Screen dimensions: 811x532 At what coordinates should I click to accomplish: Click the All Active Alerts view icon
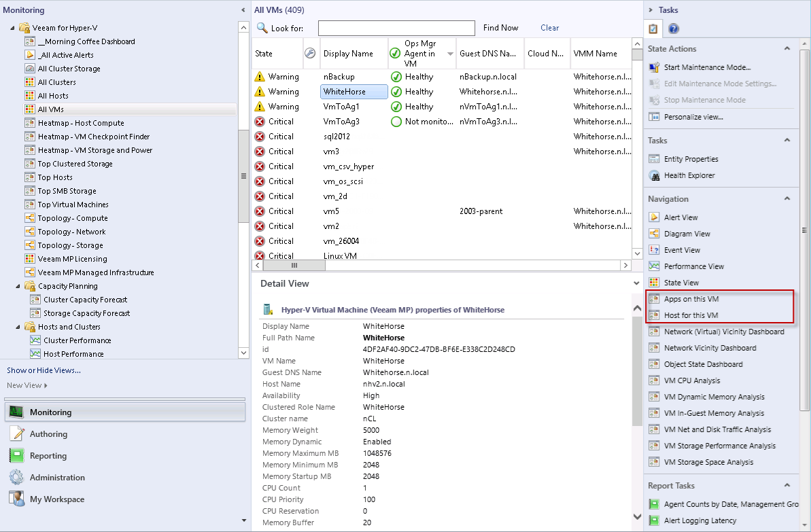pos(30,55)
